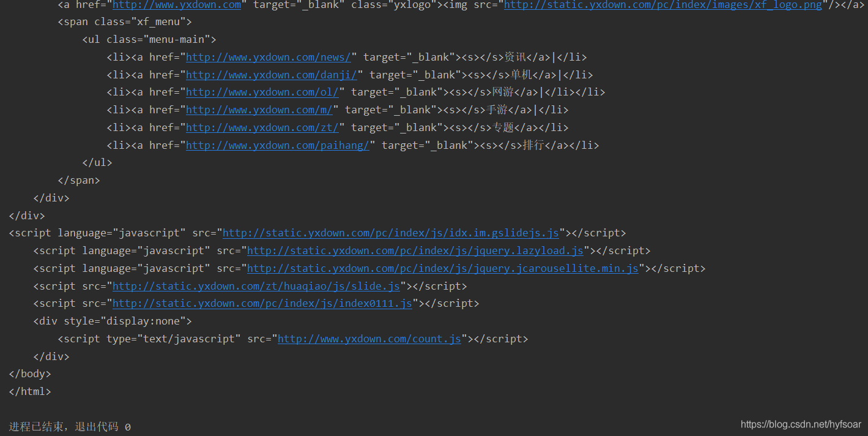The image size is (868, 436).
Task: Click the type="text/javascript" attribute text
Action: tap(174, 339)
